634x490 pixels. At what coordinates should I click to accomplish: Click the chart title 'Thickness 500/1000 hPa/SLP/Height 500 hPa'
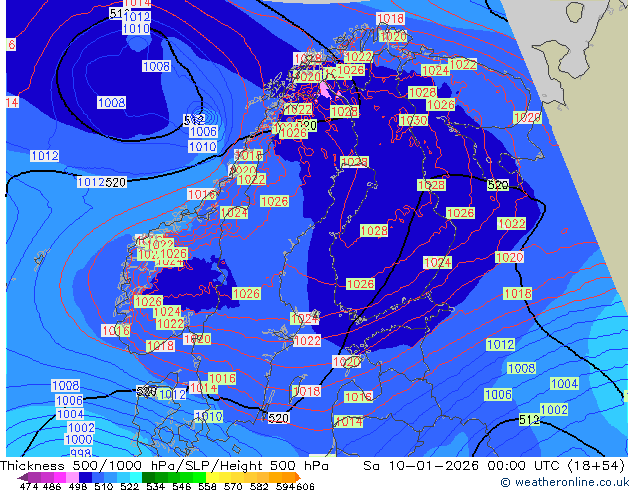click(164, 466)
